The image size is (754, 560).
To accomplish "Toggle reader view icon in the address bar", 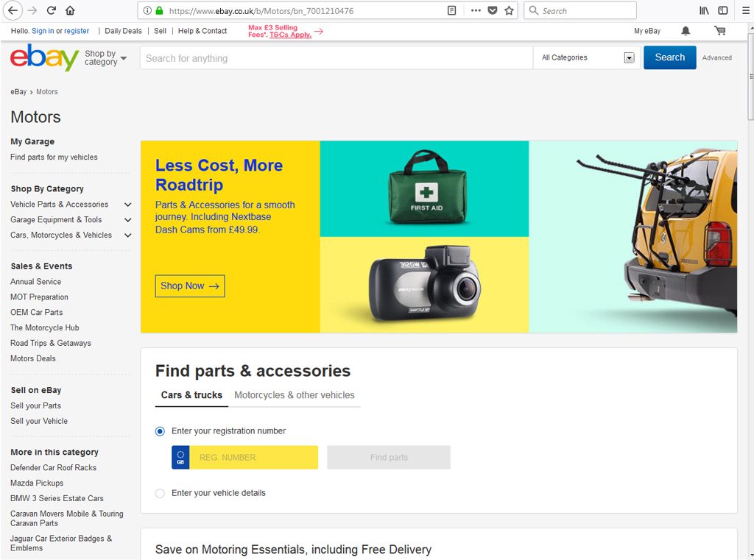I will 451,10.
